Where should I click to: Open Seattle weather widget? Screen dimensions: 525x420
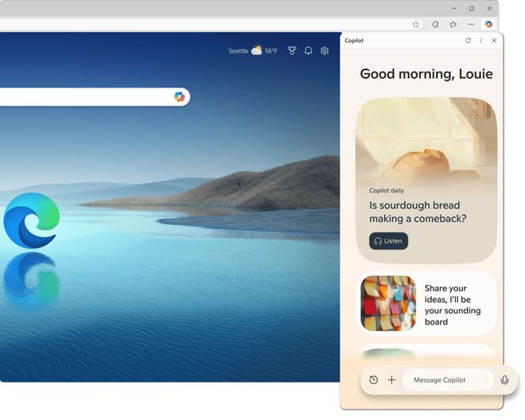pos(253,51)
